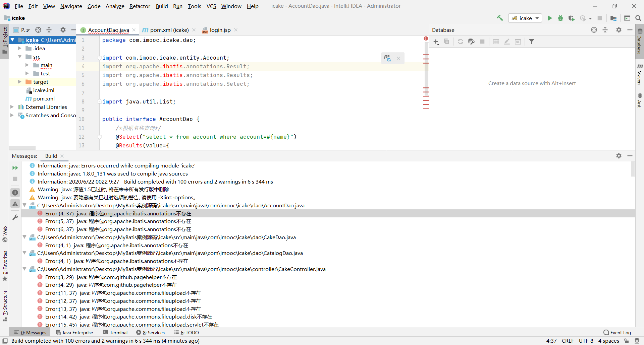Toggle the 1: Project tool window
644x345 pixels.
[5, 41]
